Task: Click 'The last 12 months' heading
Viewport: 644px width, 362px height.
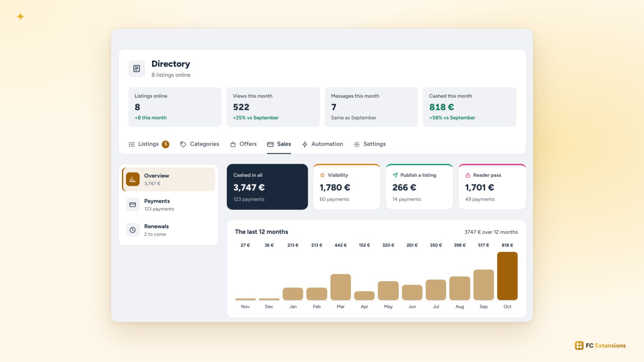Action: (x=262, y=232)
